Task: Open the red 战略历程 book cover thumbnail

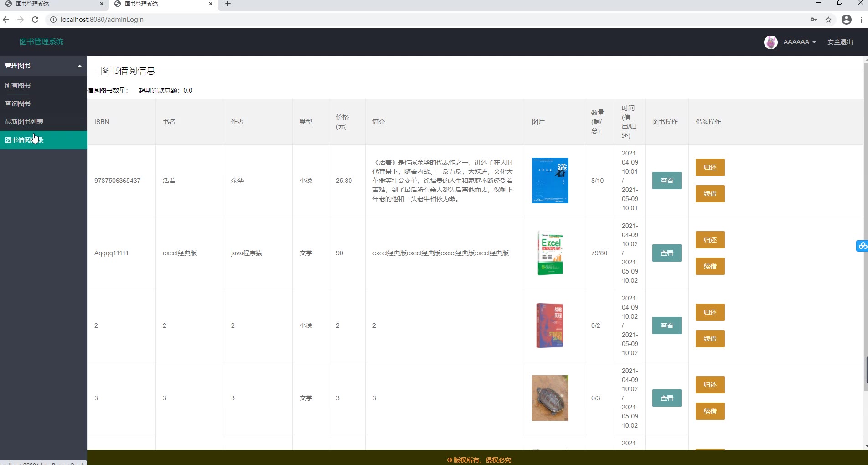Action: pos(550,325)
